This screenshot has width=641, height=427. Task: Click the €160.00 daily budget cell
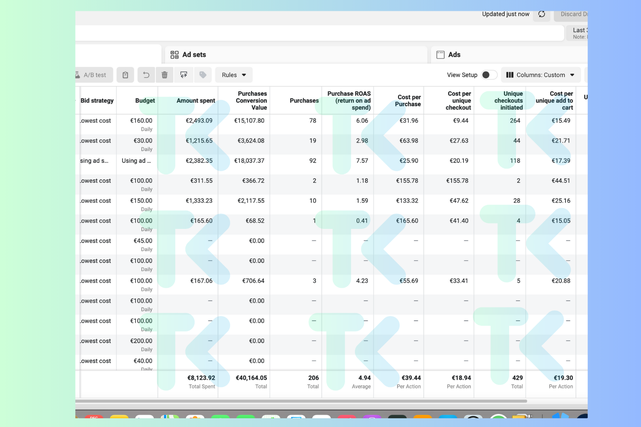click(141, 121)
